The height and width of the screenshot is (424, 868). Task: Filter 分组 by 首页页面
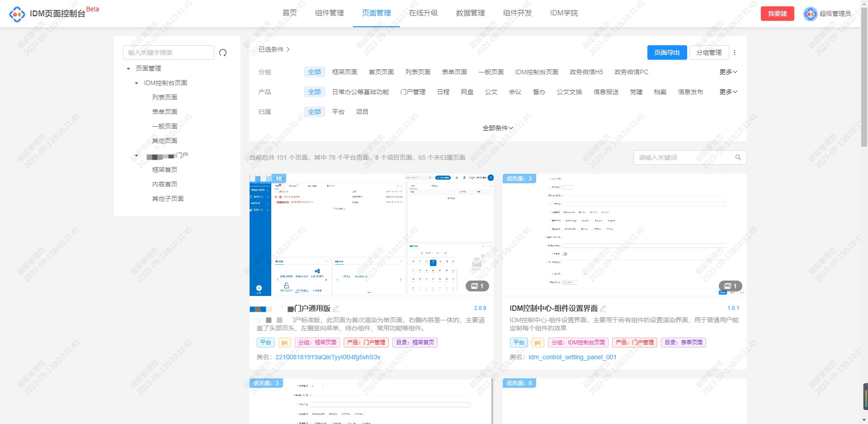click(381, 72)
